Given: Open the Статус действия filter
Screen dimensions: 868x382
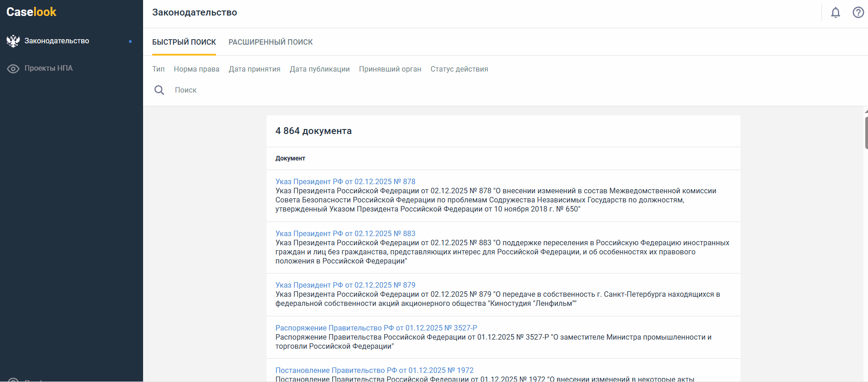Looking at the screenshot, I should point(459,69).
